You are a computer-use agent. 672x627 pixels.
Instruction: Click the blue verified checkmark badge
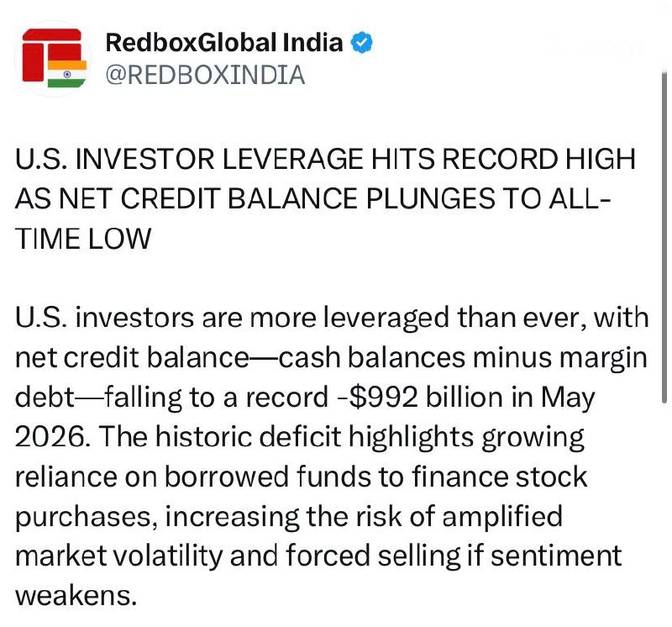pos(362,43)
